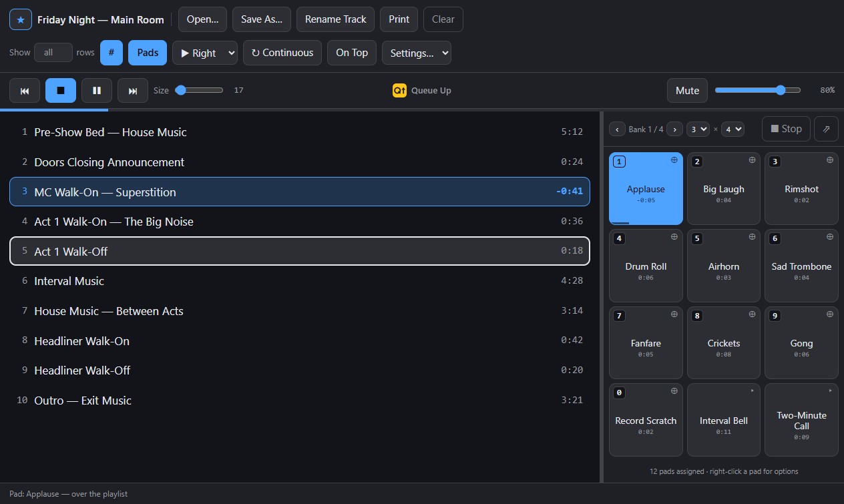
Task: Click the Save As... button
Action: 262,19
